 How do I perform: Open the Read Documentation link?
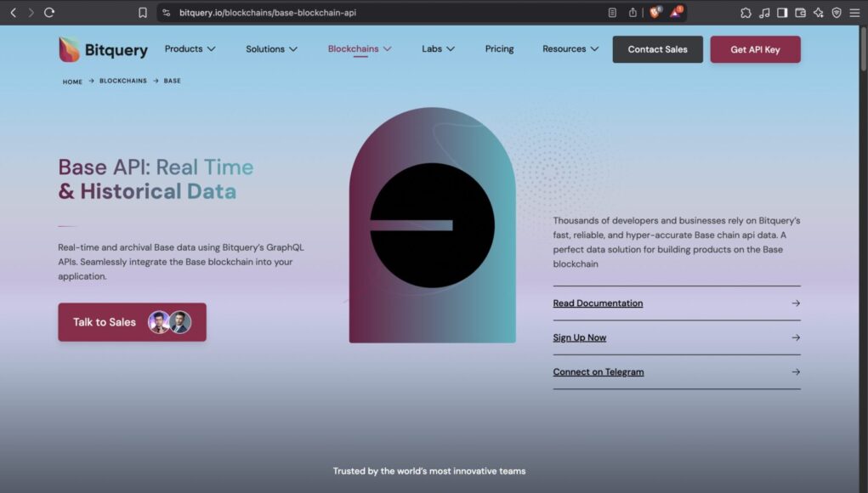click(x=598, y=303)
